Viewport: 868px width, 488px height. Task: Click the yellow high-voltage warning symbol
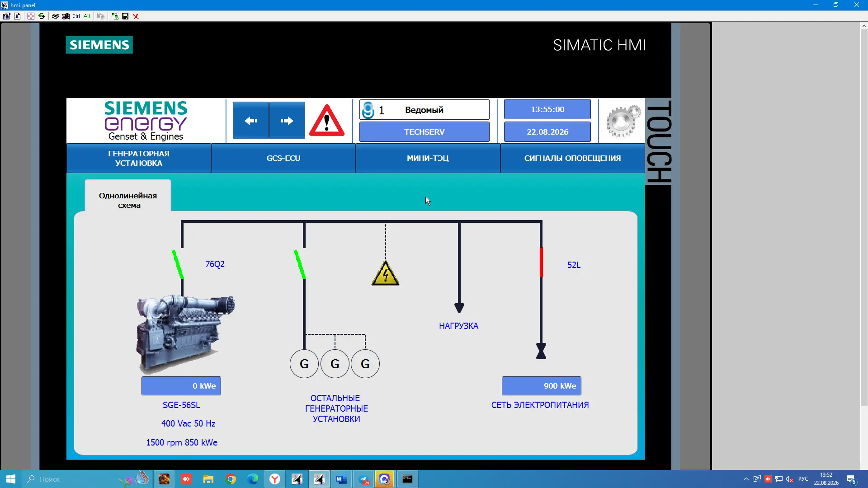point(386,273)
